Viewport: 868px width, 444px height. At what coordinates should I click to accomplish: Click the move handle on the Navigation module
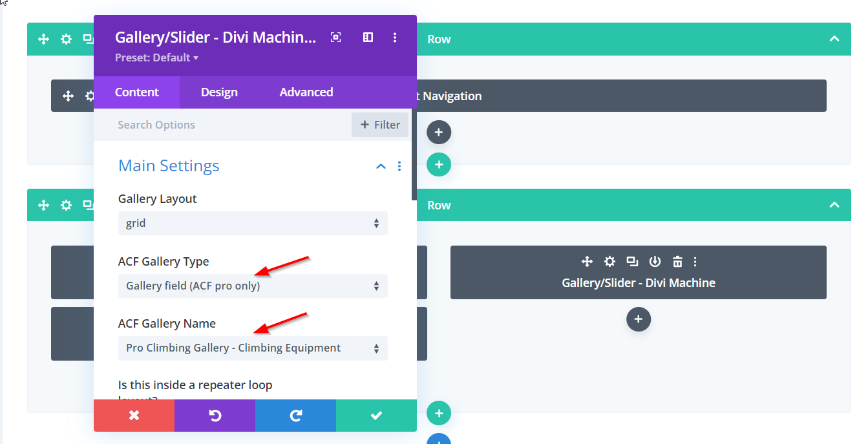click(x=68, y=96)
